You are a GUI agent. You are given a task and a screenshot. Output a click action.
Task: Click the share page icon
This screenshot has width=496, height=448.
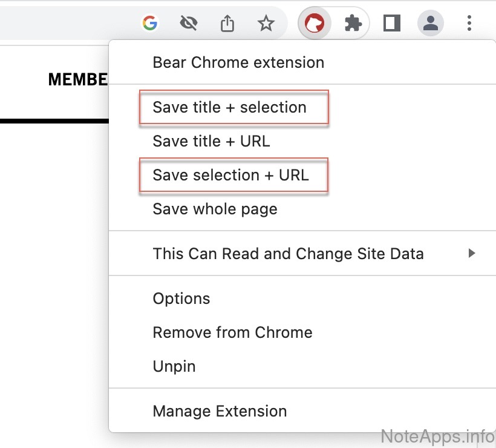pyautogui.click(x=227, y=24)
